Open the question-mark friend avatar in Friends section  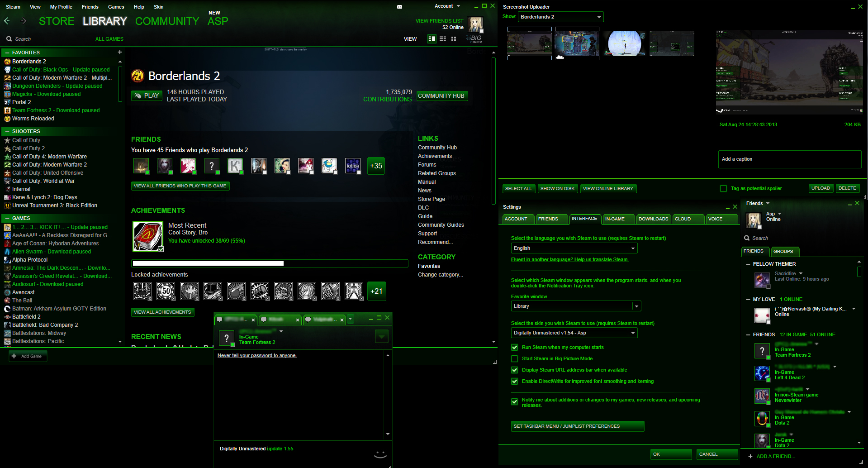[212, 166]
